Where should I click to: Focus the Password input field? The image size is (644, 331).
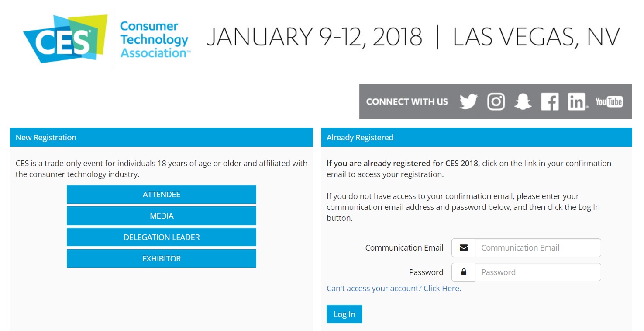pos(538,272)
